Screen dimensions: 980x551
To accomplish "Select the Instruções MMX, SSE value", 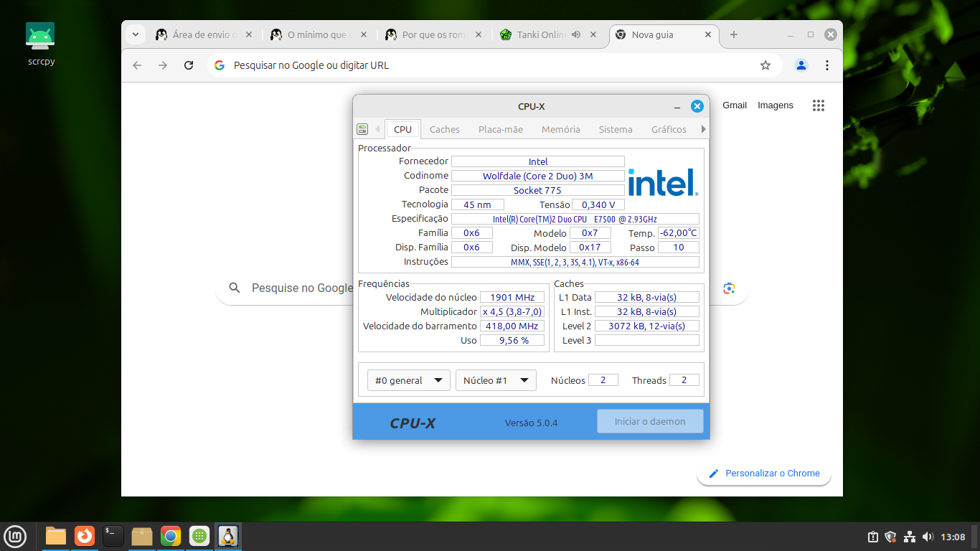I will [575, 262].
